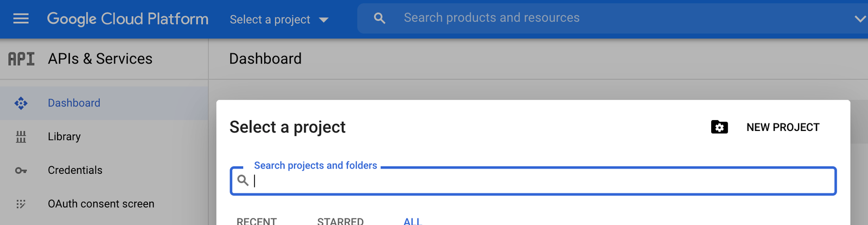Click the Google Cloud Platform logo

point(127,19)
